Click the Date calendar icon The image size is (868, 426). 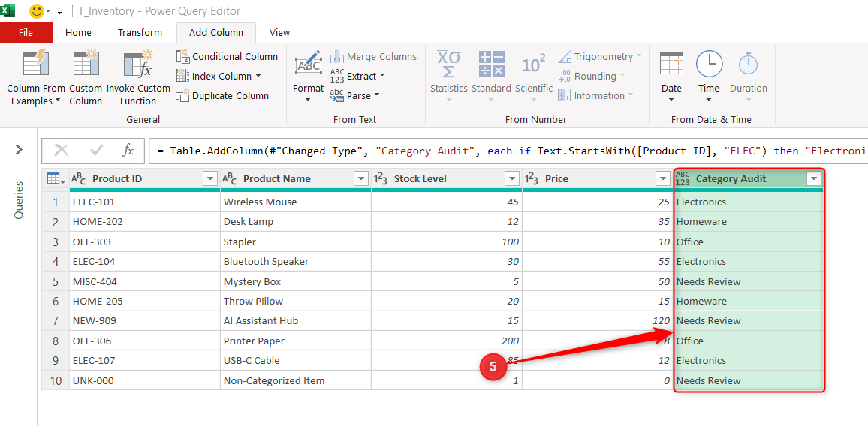point(671,64)
